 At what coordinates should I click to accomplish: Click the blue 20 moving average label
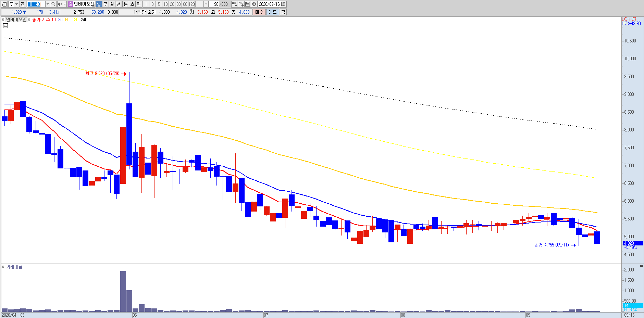[60, 20]
